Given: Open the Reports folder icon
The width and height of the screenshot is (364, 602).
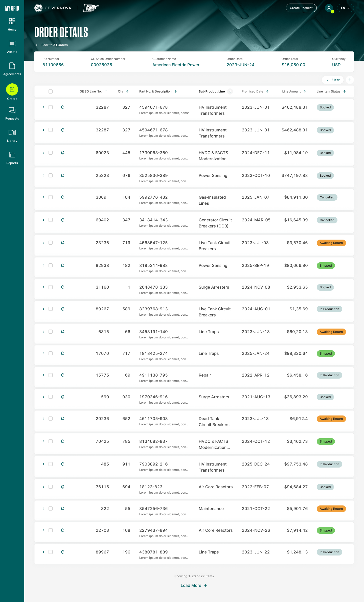Looking at the screenshot, I should tap(12, 155).
